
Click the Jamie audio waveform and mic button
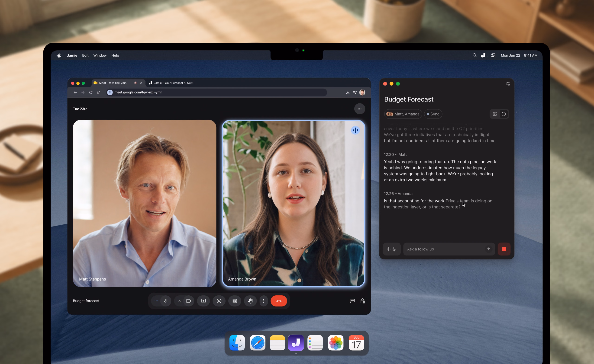[x=391, y=249]
